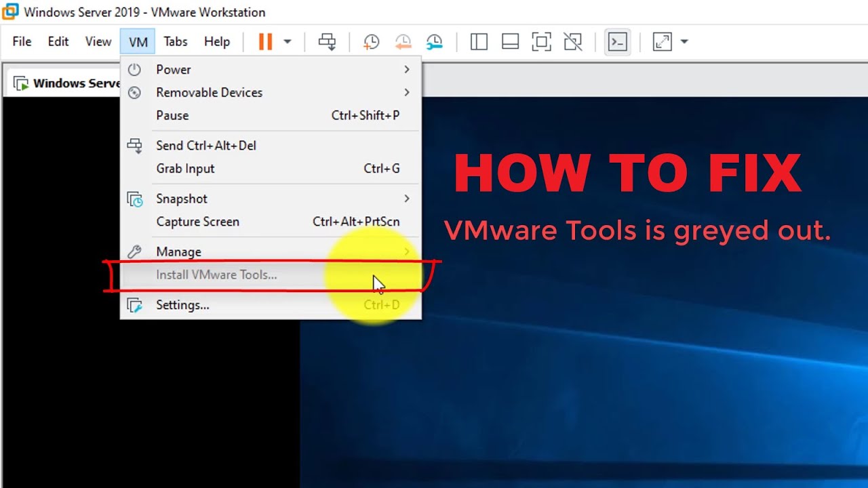Toggle the console view toolbar icon
The image size is (868, 488).
click(617, 42)
